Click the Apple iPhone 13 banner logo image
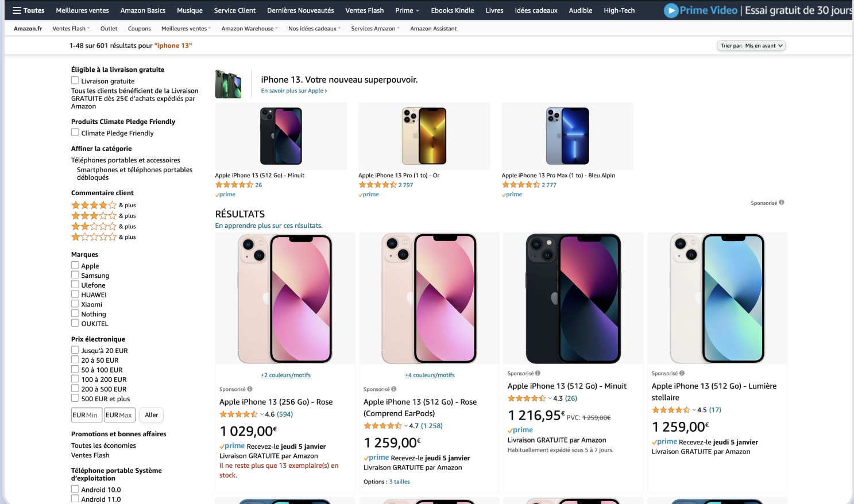The height and width of the screenshot is (504, 854). (x=228, y=84)
